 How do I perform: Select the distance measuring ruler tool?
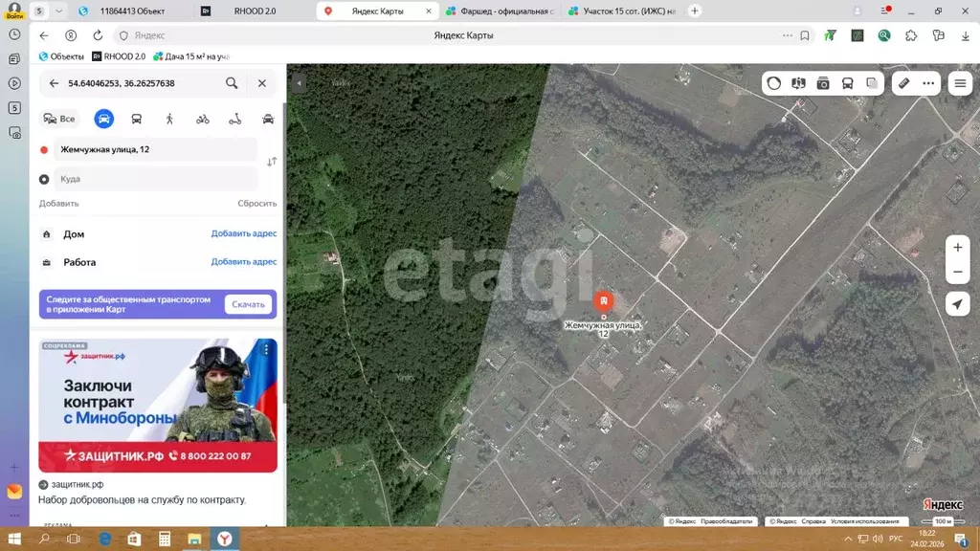point(902,83)
